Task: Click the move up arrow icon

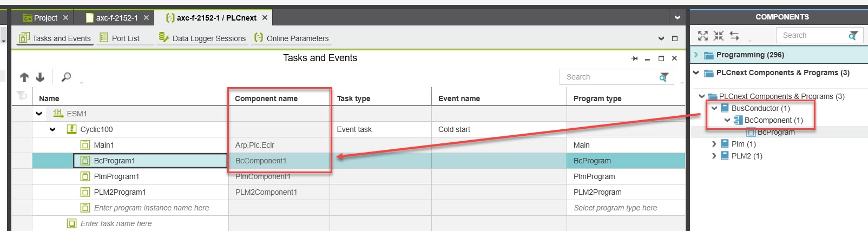Action: pos(24,77)
